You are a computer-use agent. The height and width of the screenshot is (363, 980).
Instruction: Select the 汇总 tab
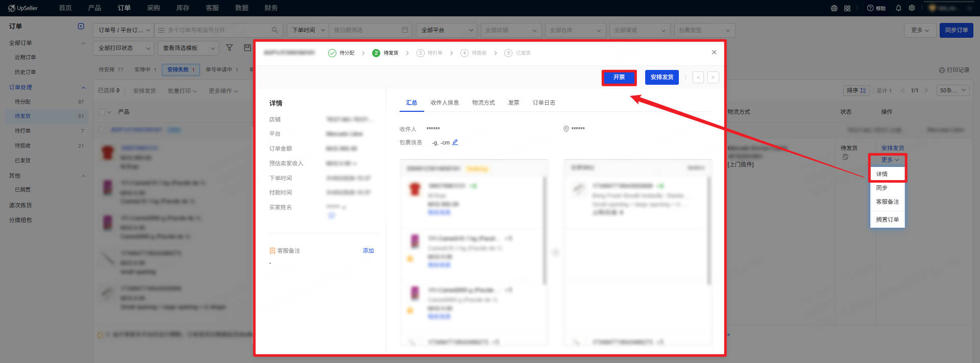click(x=411, y=103)
